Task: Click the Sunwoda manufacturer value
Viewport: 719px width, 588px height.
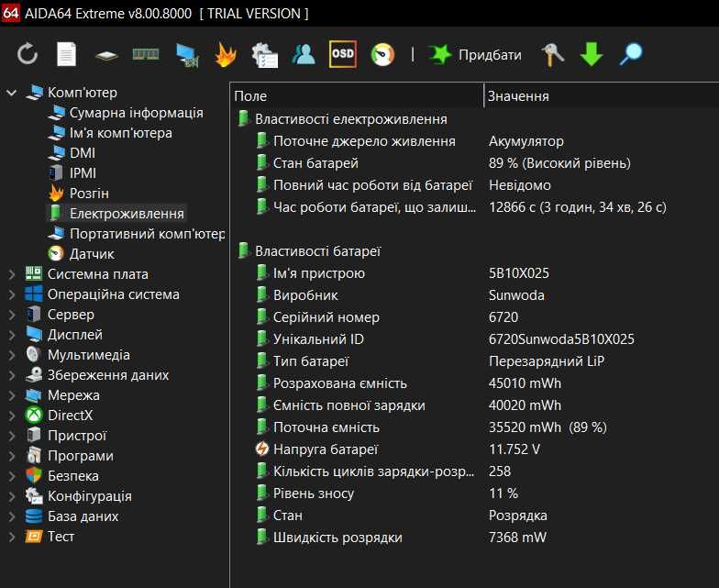Action: (x=517, y=295)
